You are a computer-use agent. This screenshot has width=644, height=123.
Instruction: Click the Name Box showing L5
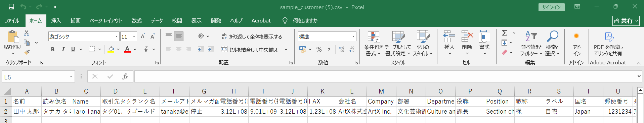pos(38,77)
